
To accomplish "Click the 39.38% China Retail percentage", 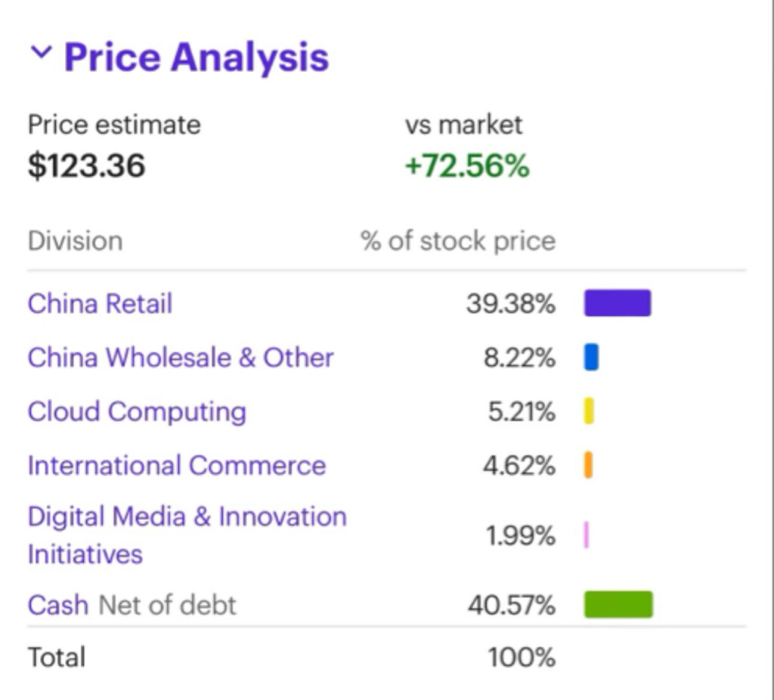I will point(510,304).
